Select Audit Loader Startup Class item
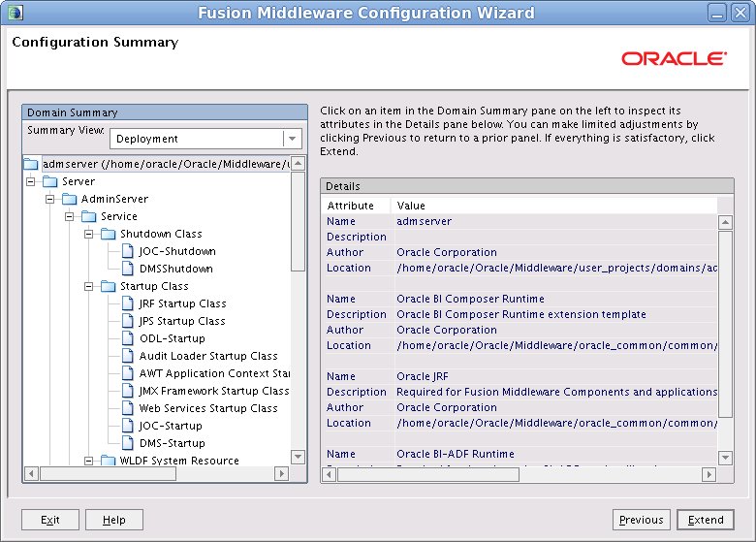The height and width of the screenshot is (542, 756). [x=207, y=356]
